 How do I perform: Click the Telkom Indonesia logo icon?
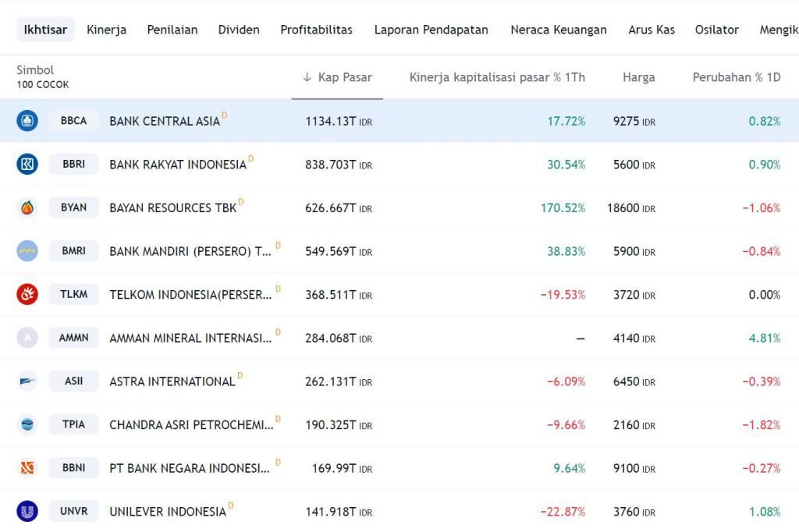[28, 294]
